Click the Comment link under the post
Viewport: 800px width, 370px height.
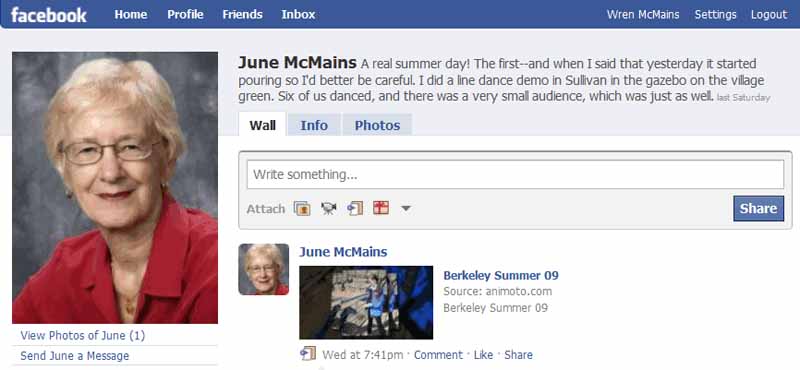[438, 355]
